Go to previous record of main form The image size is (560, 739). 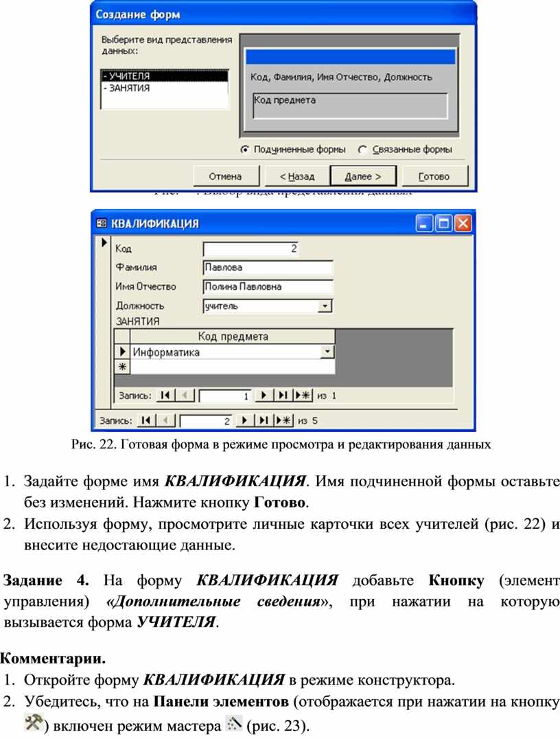point(166,420)
